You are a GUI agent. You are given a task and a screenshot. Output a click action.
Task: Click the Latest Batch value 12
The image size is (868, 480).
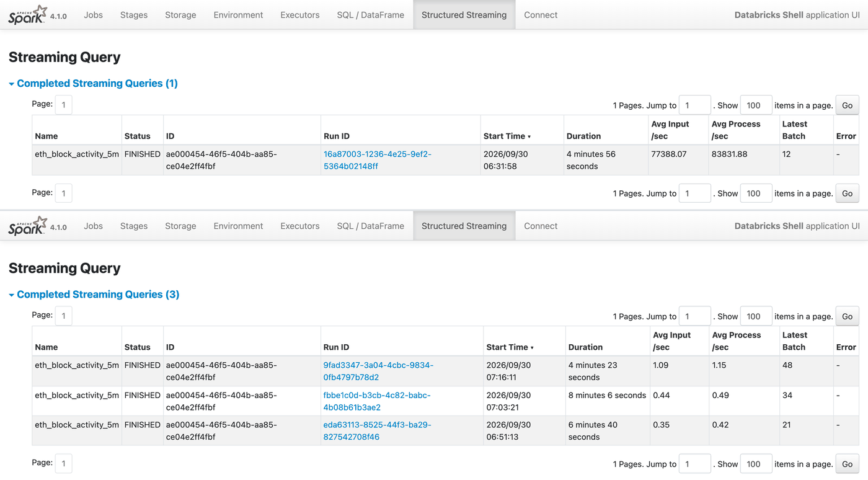(x=787, y=154)
